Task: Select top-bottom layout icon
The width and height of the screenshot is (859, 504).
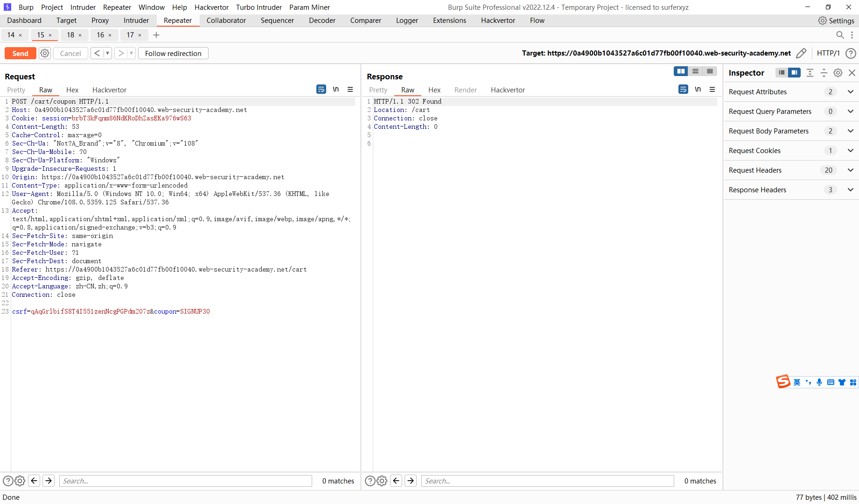Action: click(696, 71)
